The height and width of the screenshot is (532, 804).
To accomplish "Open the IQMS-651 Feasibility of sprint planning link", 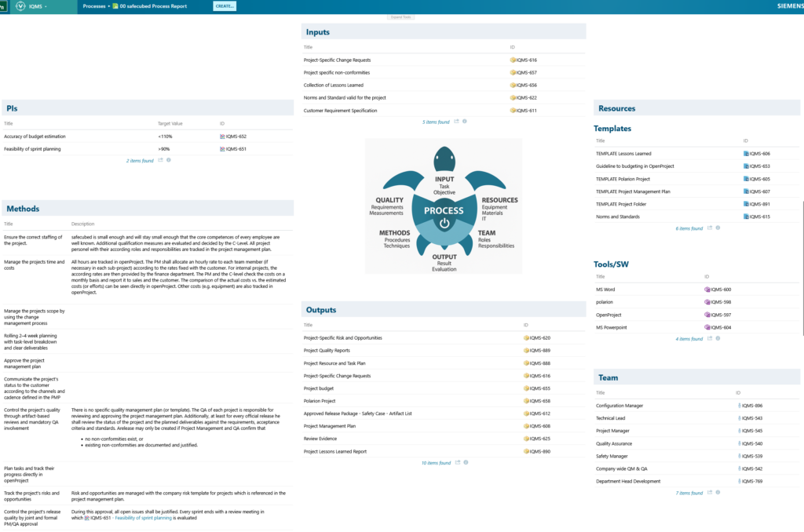I will point(236,149).
